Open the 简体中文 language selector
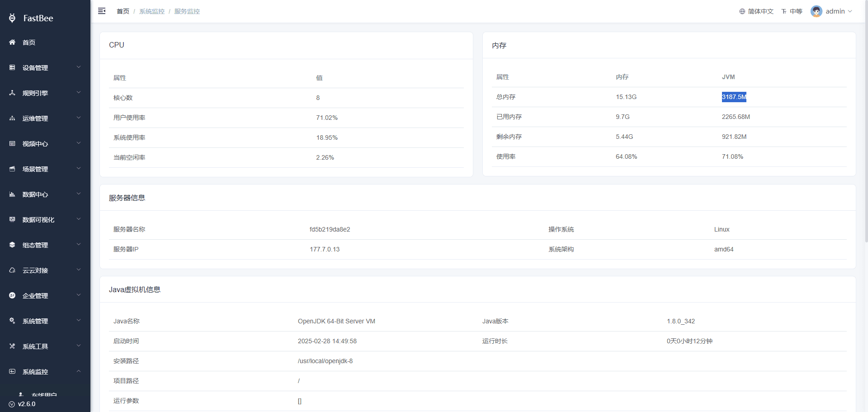Screen dimensions: 868x412 (756, 11)
